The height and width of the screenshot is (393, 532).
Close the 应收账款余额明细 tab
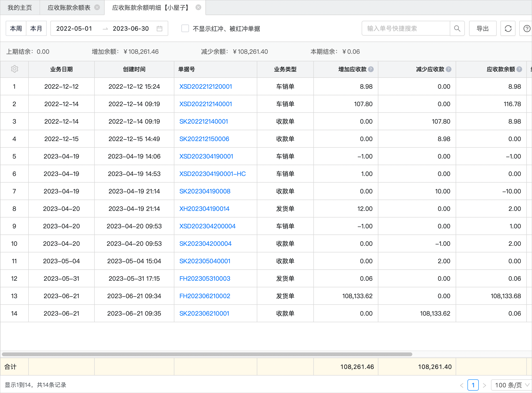pos(198,7)
